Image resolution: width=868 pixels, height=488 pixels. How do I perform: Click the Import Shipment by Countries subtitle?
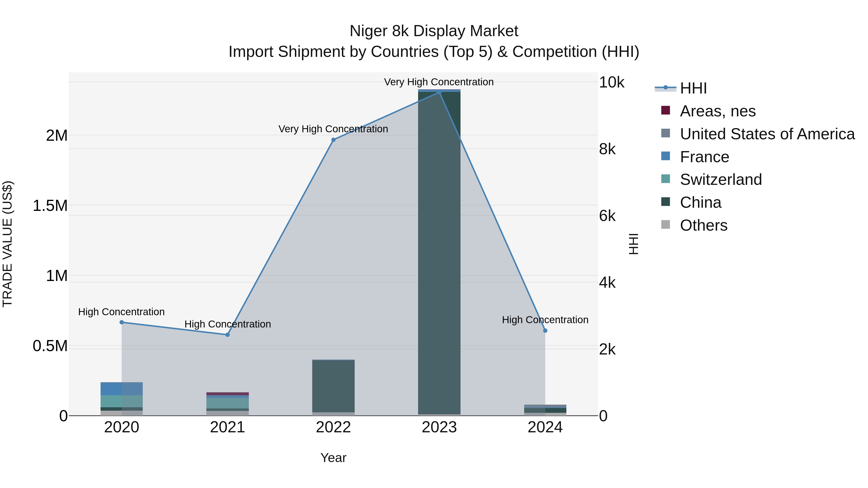pos(434,52)
